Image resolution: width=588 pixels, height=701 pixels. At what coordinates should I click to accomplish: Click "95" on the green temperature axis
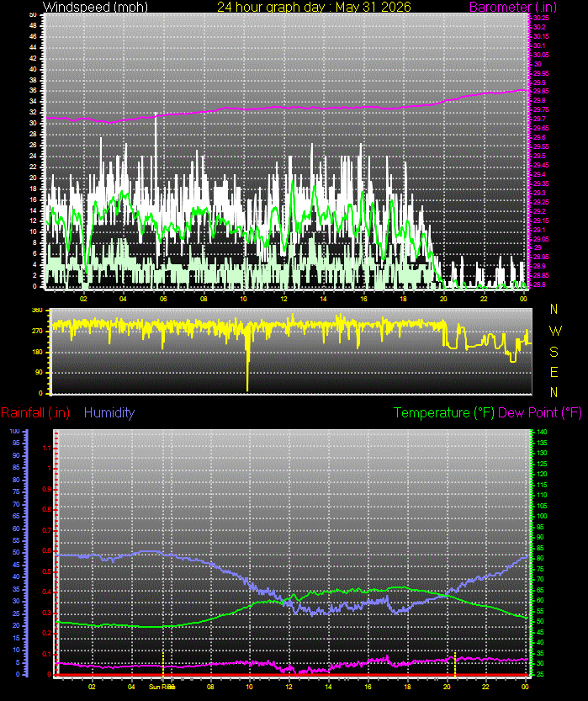point(540,527)
